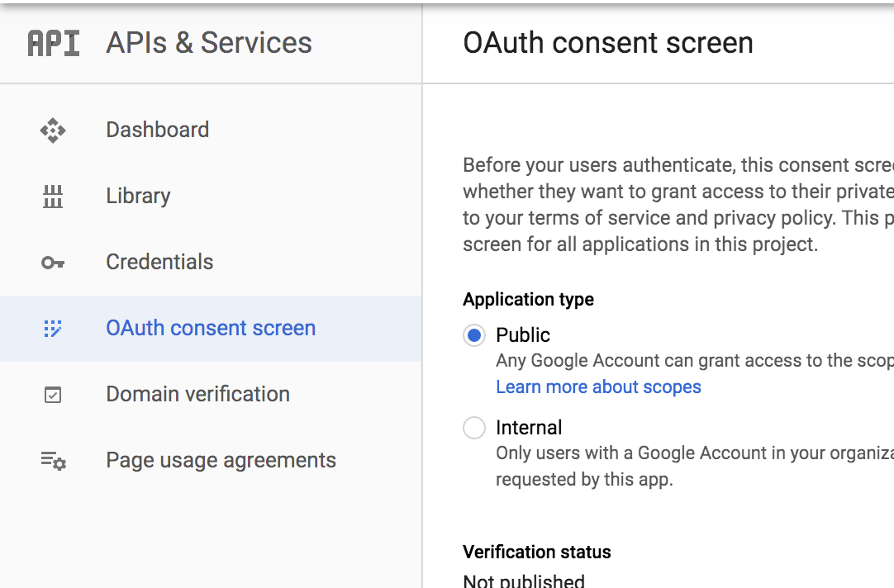Viewport: 894px width, 588px height.
Task: Select the Public application type
Action: 474,335
